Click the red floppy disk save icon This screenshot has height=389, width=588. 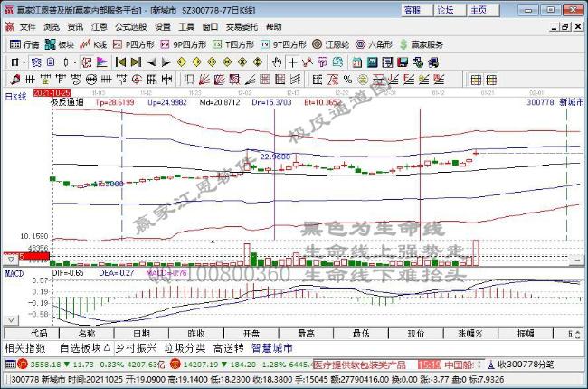pos(403,62)
